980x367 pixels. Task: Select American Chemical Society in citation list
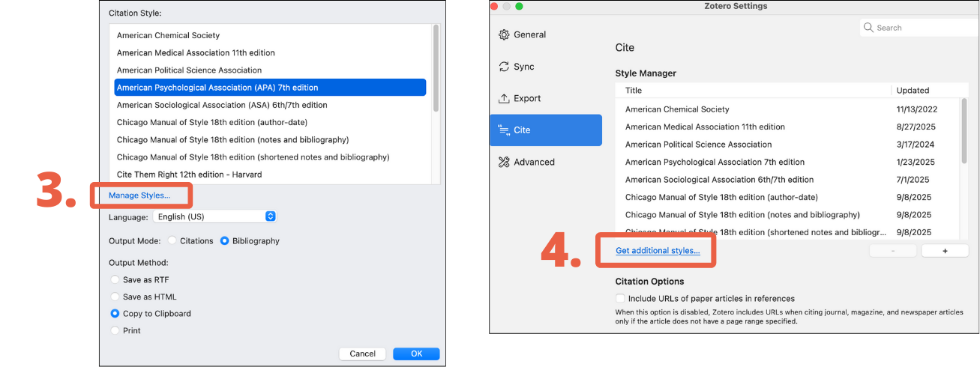[x=168, y=35]
